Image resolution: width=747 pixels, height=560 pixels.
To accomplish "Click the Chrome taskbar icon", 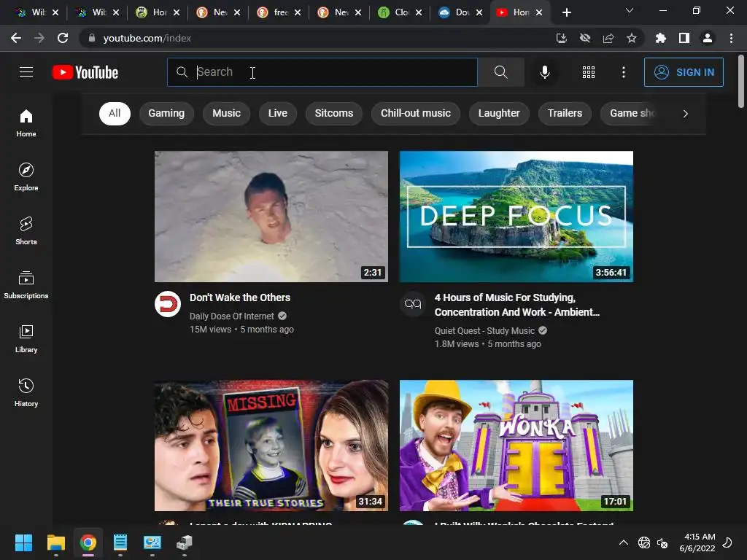I will pyautogui.click(x=88, y=542).
